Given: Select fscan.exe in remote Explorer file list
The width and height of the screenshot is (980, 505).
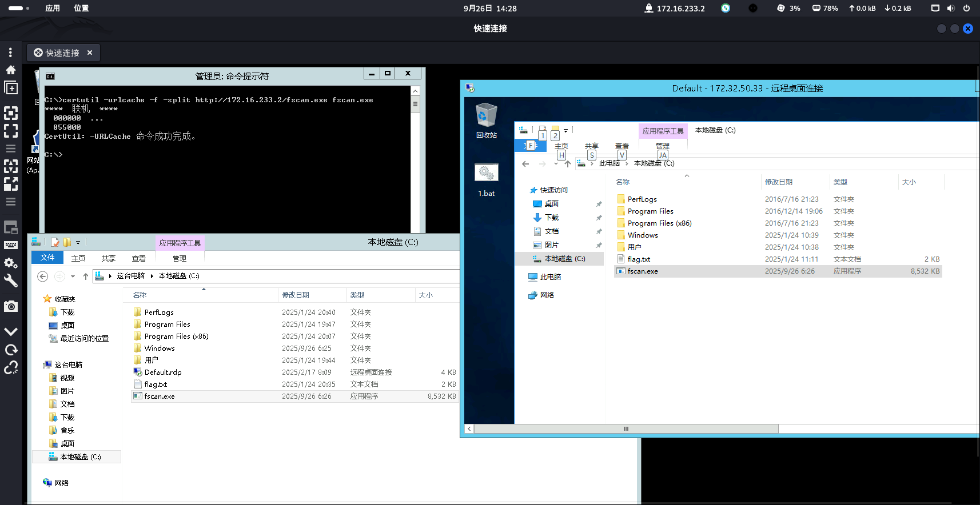Looking at the screenshot, I should click(x=778, y=271).
